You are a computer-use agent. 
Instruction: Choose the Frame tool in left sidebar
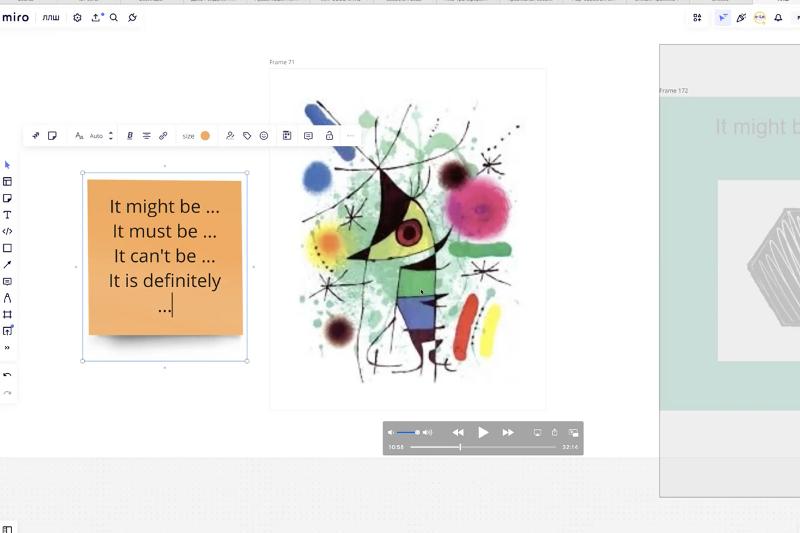coord(7,315)
